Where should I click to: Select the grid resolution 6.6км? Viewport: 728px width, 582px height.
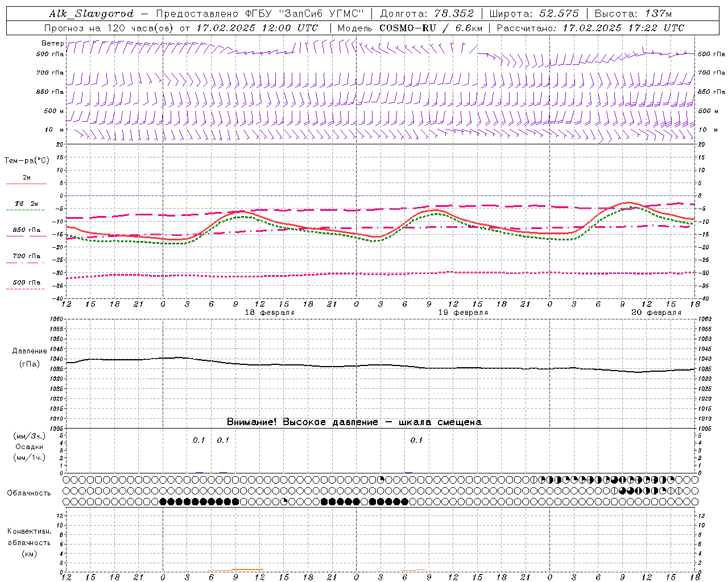469,28
